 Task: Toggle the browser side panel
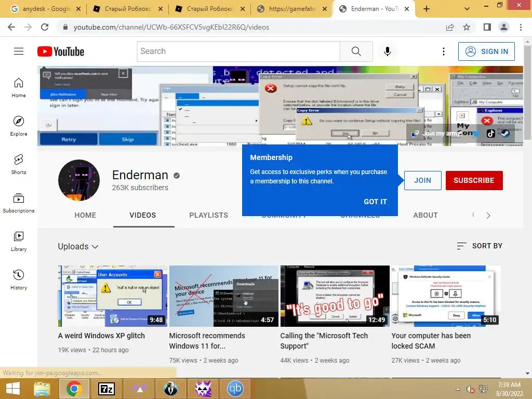487,27
